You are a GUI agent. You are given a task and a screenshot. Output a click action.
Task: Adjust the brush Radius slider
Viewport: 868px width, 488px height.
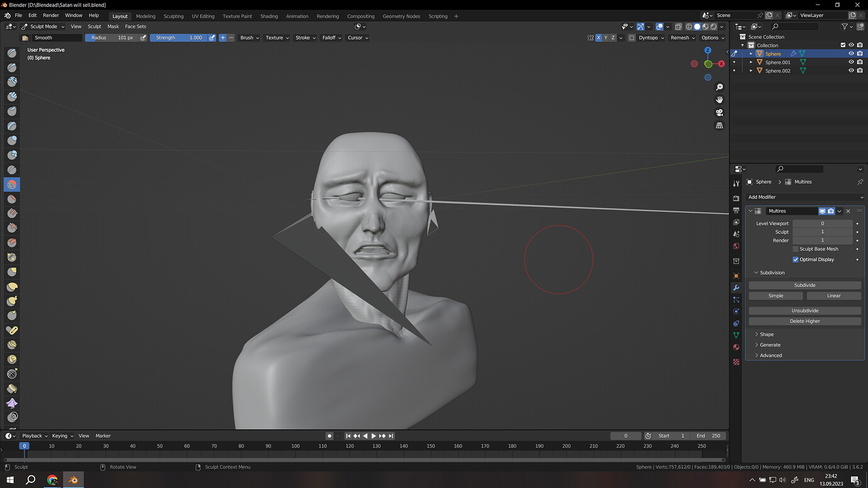[111, 38]
